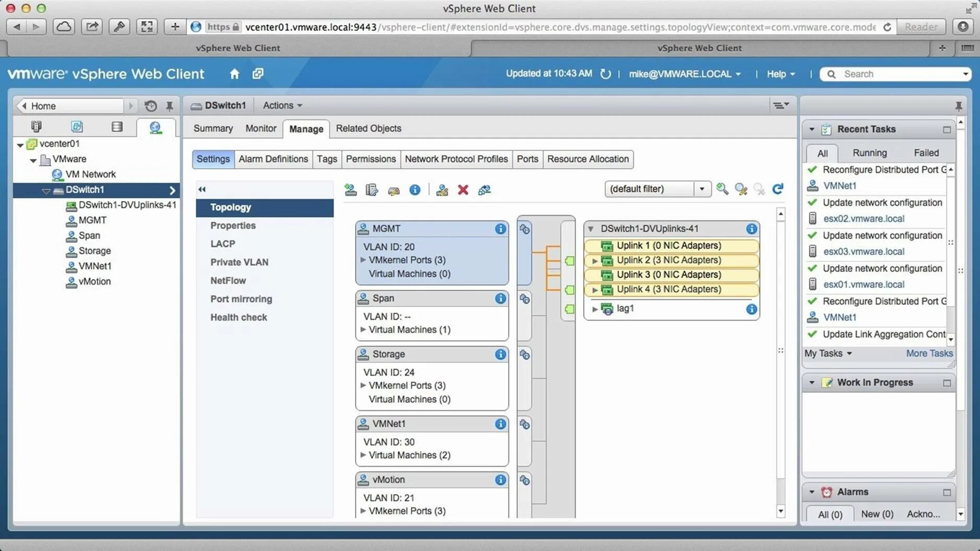Image resolution: width=980 pixels, height=551 pixels.
Task: Minimize the Work In Progress panel square button
Action: pos(947,383)
